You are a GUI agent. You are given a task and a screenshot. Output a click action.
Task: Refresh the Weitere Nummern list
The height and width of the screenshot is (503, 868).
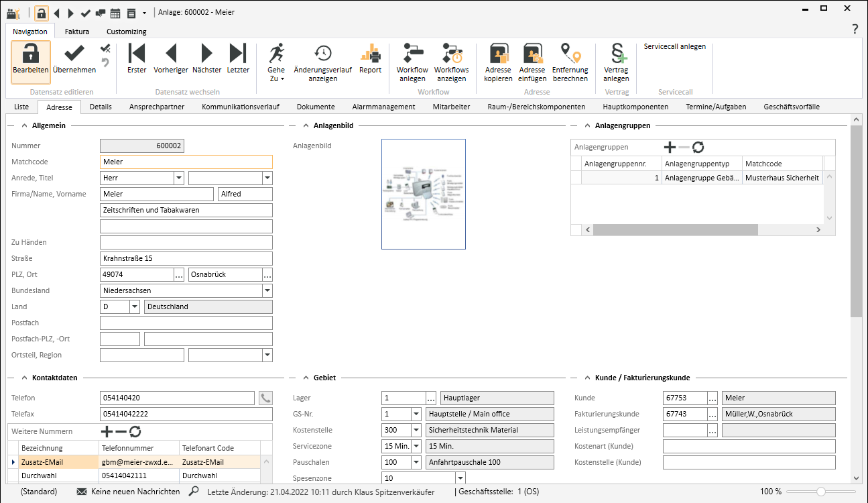point(135,431)
